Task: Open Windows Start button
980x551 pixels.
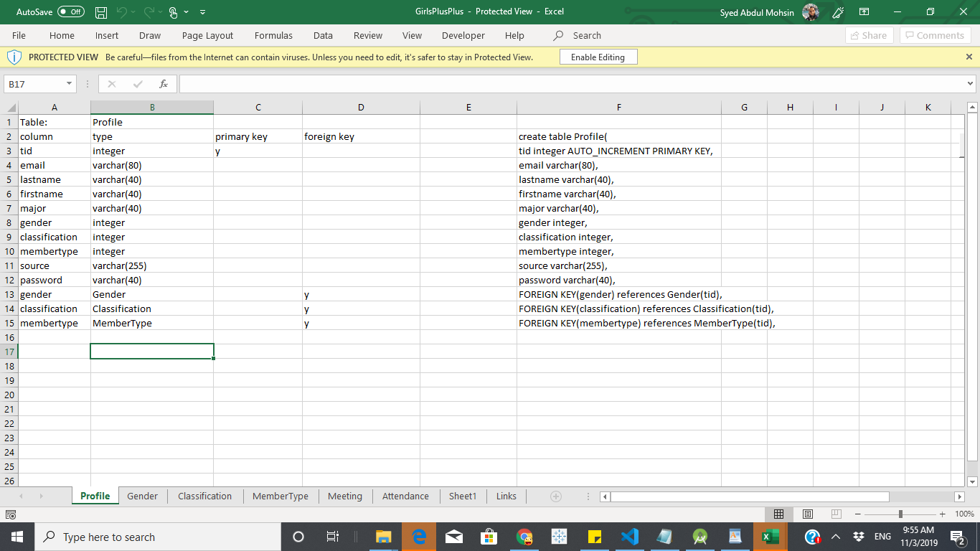Action: click(x=17, y=537)
